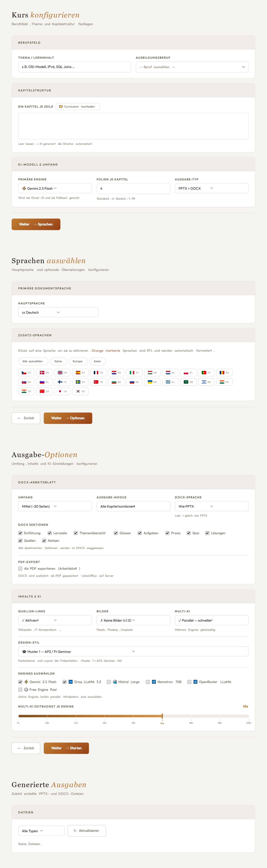
Task: Click the Folien je Kapitel number field
Action: 133,189
